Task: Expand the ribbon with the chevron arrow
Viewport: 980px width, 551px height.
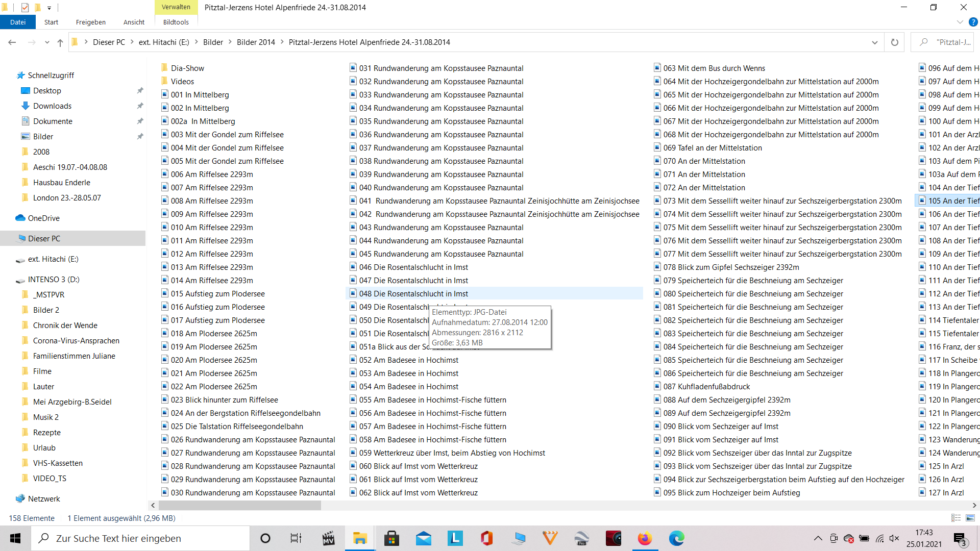Action: [x=960, y=22]
